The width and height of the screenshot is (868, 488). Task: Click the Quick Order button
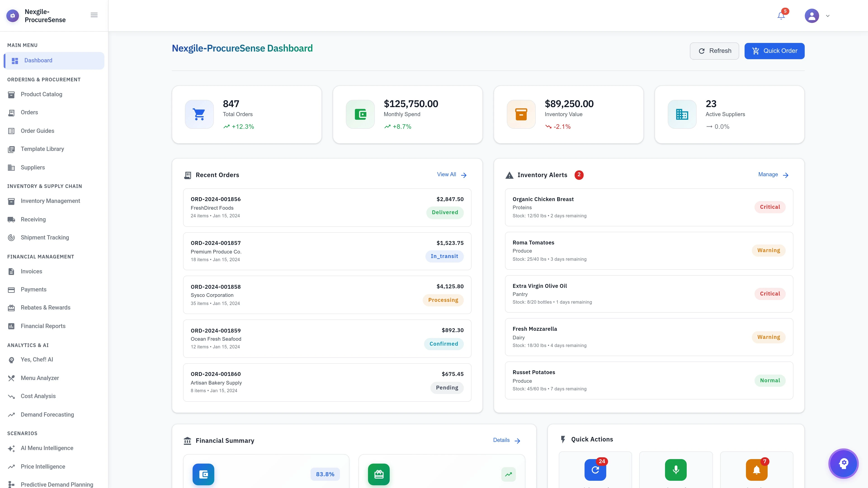[774, 51]
